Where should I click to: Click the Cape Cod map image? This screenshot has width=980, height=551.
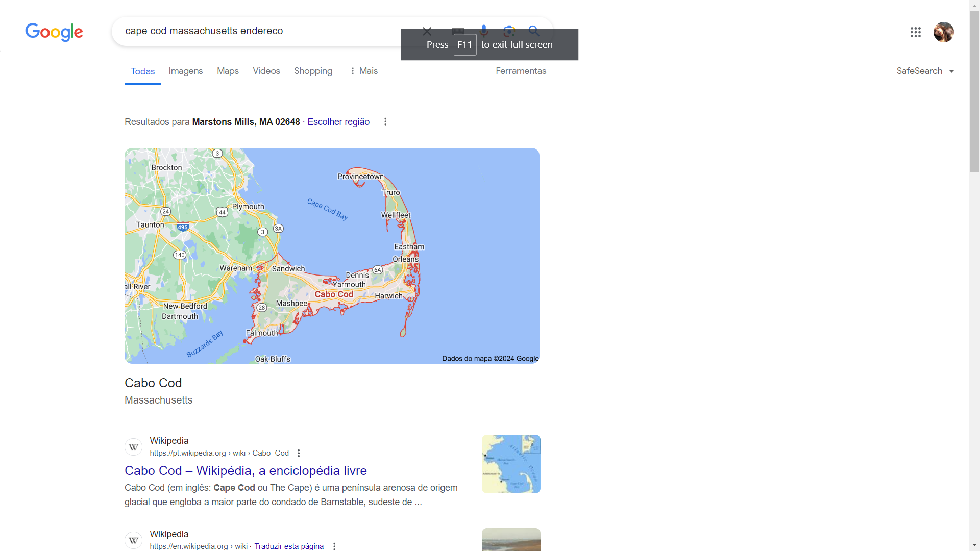click(332, 255)
